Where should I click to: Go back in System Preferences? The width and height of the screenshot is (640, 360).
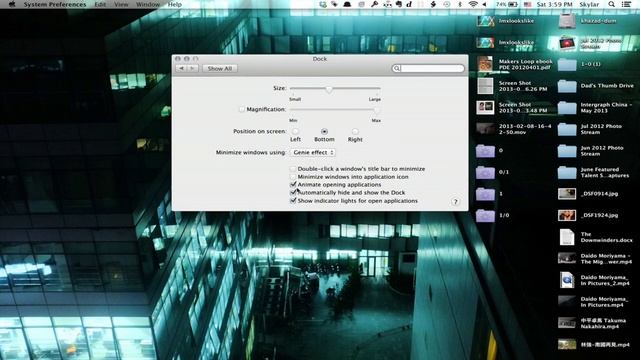[182, 69]
